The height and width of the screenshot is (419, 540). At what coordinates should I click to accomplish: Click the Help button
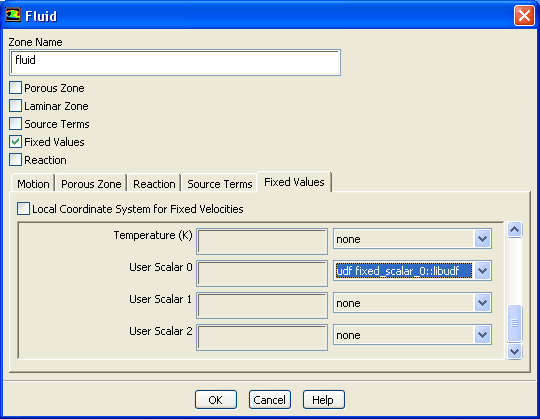[x=323, y=400]
